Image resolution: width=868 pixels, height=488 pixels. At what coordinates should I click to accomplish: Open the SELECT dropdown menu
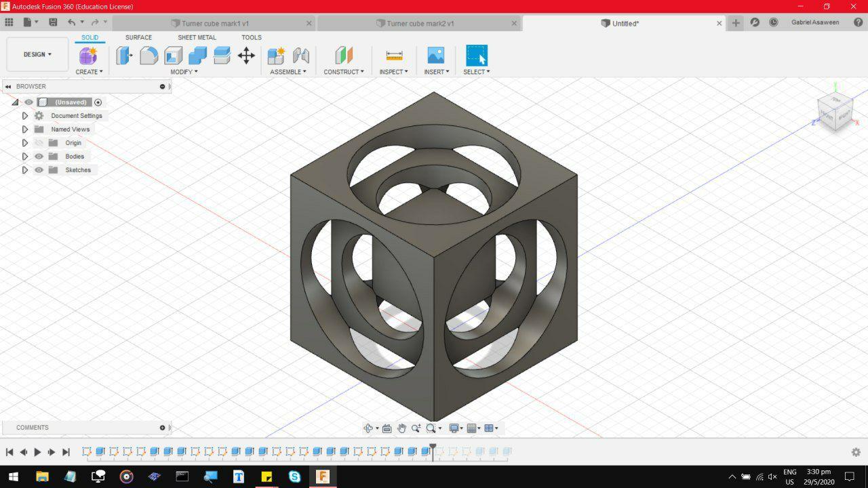click(x=477, y=72)
